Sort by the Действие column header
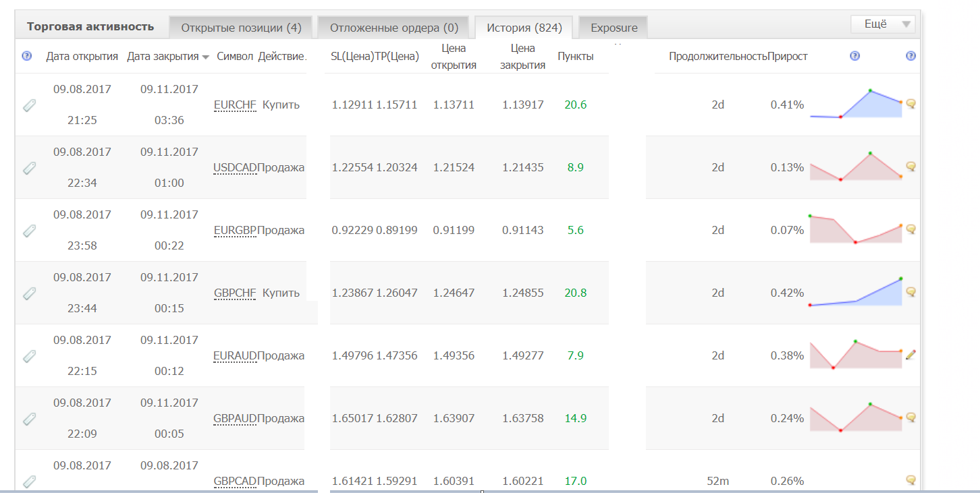980x493 pixels. point(282,57)
